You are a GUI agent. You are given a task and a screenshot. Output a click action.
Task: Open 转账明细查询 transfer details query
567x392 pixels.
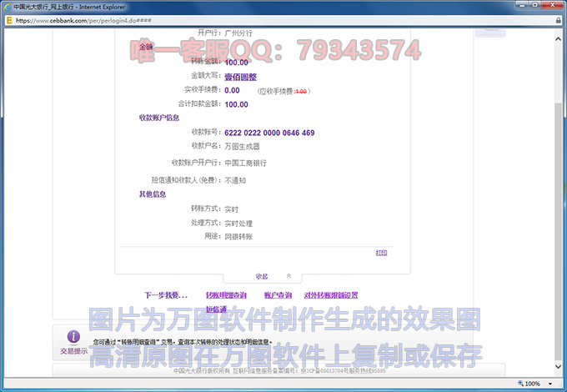226,295
